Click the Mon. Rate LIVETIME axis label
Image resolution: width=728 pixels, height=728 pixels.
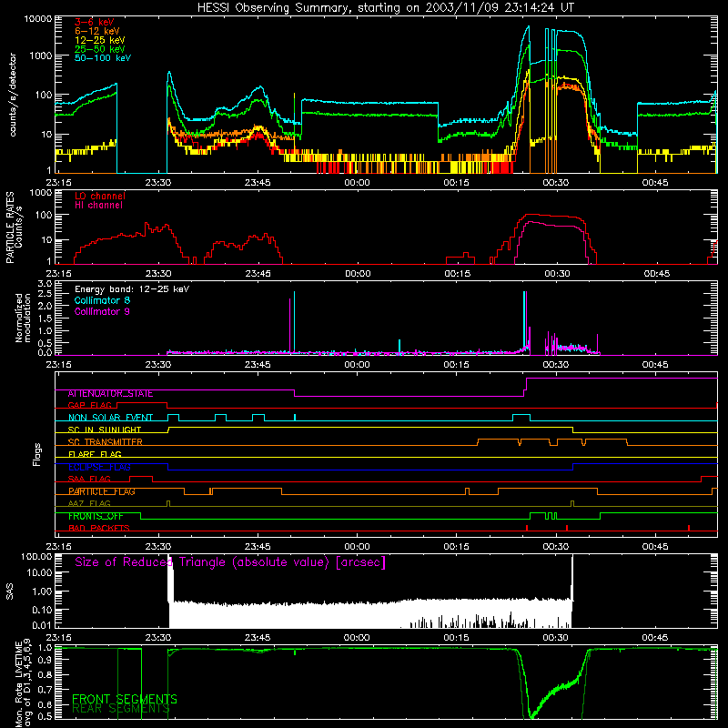[24, 684]
